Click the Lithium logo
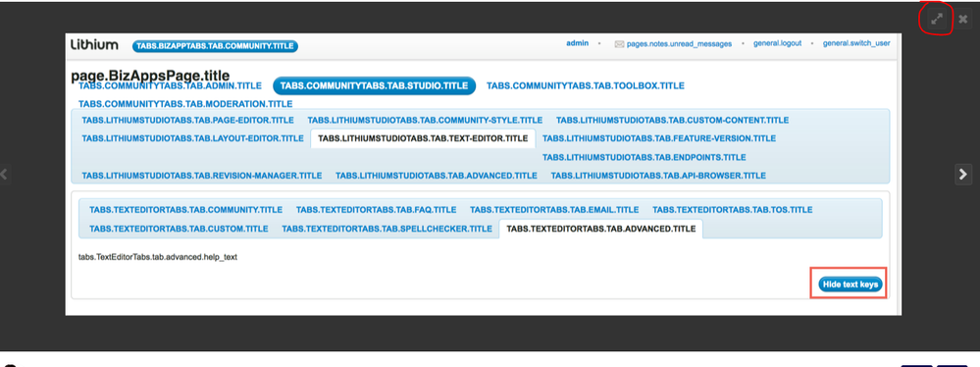The width and height of the screenshot is (980, 367). [x=94, y=44]
